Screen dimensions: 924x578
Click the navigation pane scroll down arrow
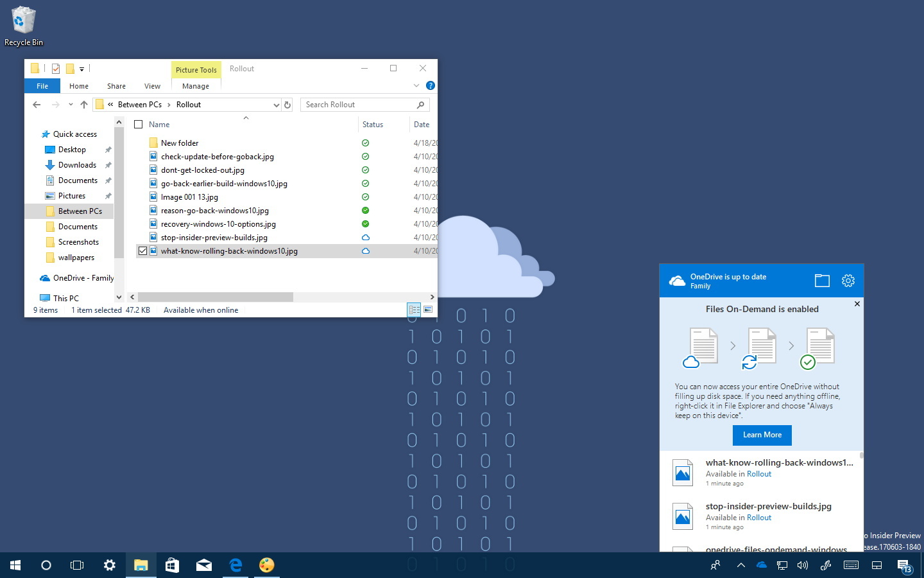click(119, 297)
